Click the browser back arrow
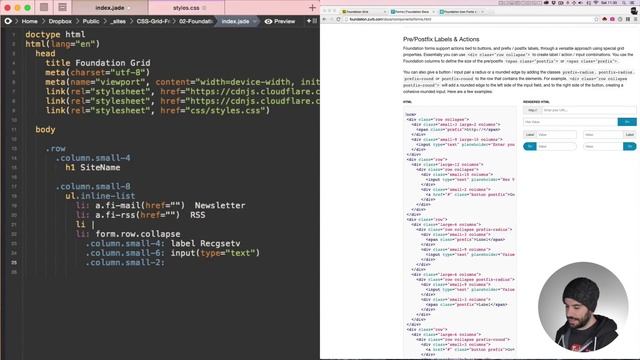The height and width of the screenshot is (360, 640). pyautogui.click(x=324, y=19)
